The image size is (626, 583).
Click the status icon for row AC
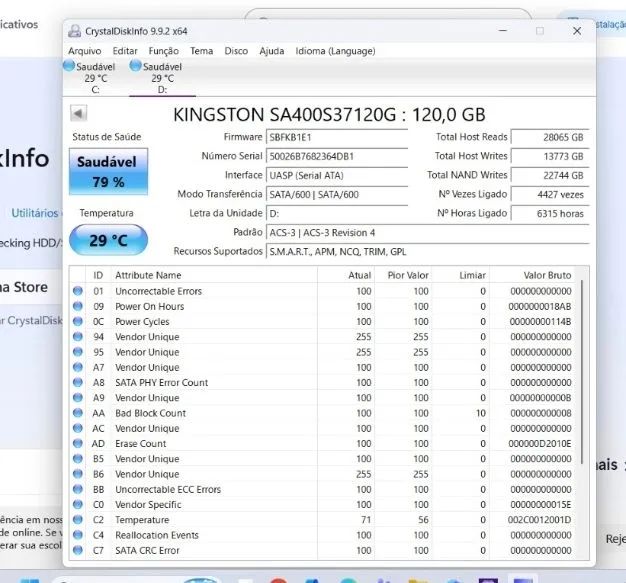(x=78, y=428)
